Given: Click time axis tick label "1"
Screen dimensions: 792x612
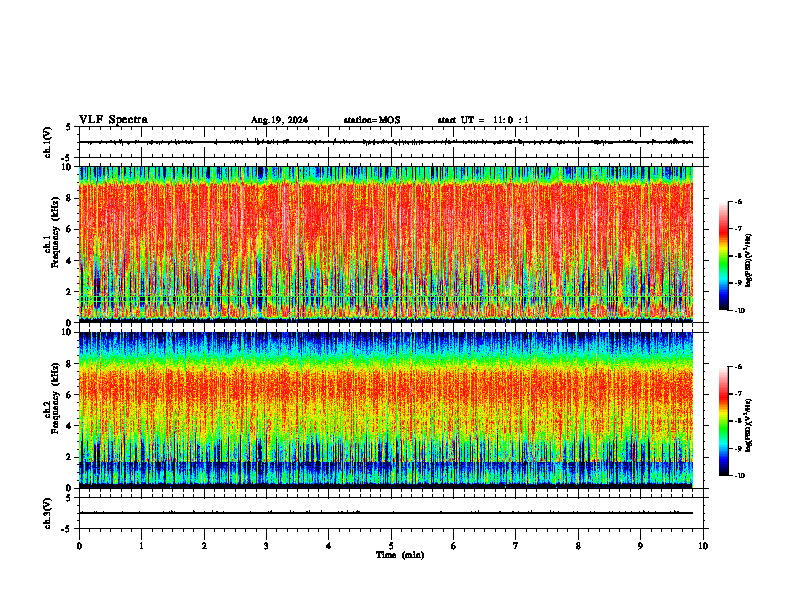Looking at the screenshot, I should tap(141, 546).
